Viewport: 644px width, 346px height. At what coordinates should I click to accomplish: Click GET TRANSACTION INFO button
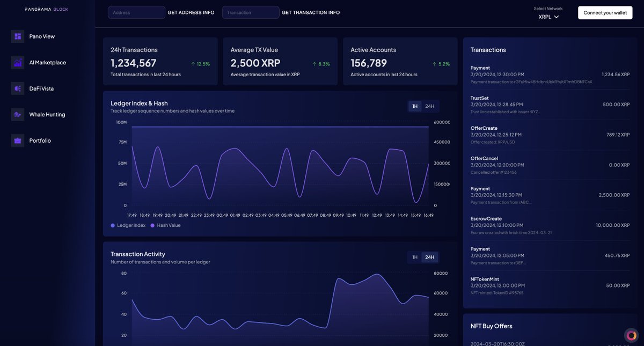[311, 12]
